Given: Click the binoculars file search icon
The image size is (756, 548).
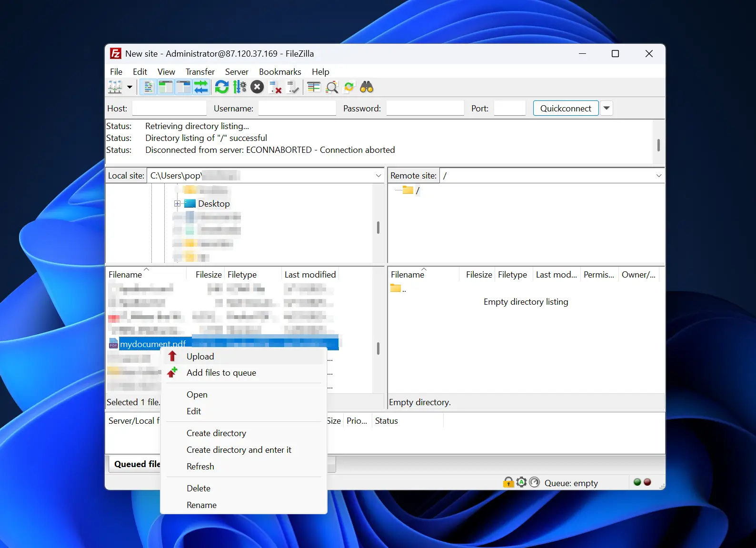Looking at the screenshot, I should (367, 87).
